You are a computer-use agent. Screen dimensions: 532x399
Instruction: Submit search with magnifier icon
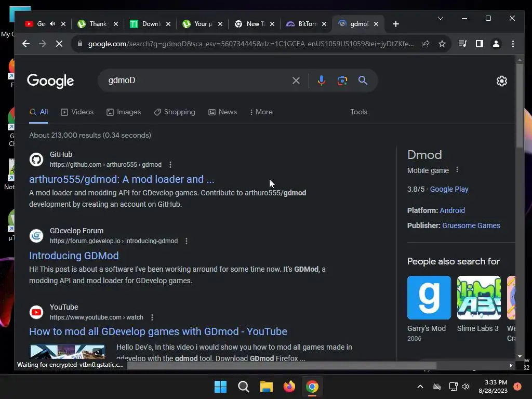click(x=363, y=81)
